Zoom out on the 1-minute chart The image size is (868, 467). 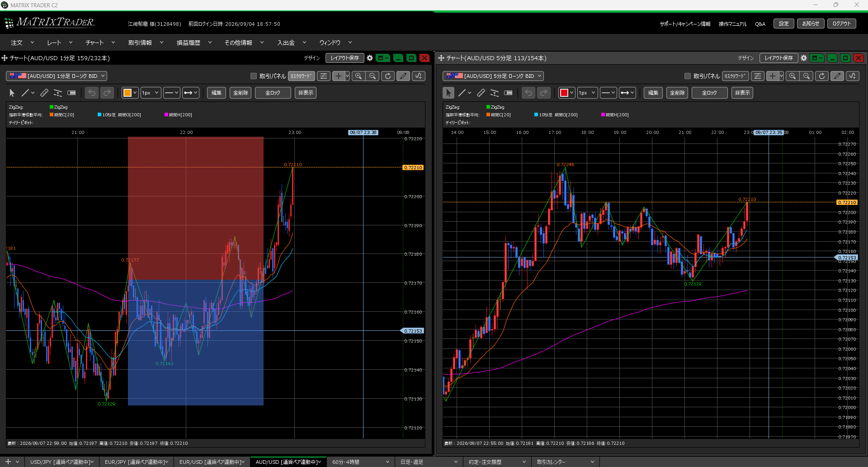(373, 76)
